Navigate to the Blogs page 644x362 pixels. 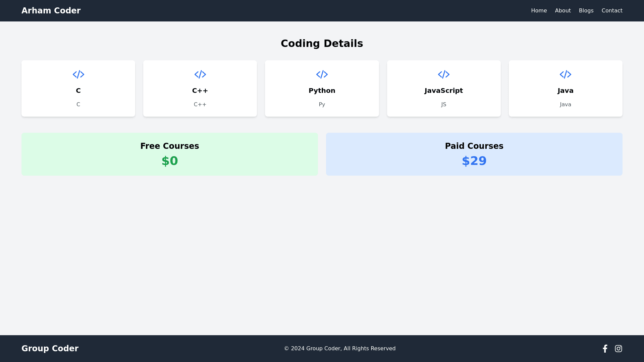(x=586, y=11)
